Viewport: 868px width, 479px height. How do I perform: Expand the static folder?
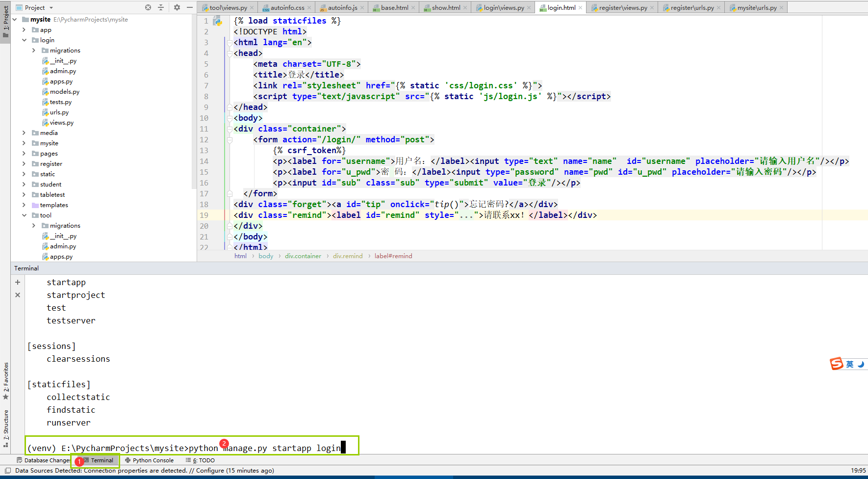point(24,174)
